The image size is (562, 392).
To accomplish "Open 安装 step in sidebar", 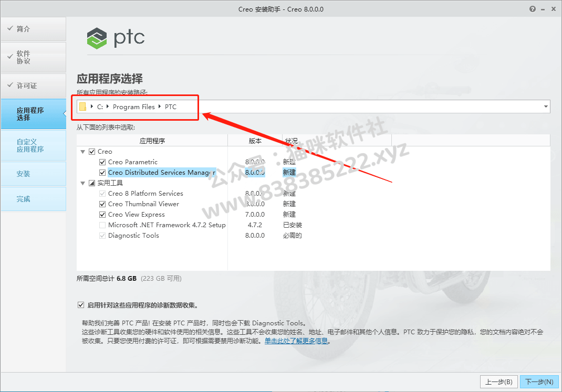I will pos(33,174).
